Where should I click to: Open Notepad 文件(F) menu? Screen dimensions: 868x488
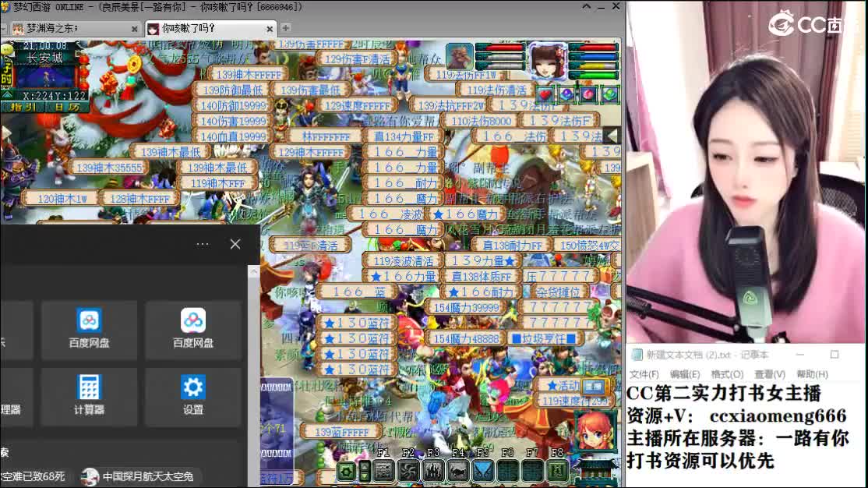[644, 374]
